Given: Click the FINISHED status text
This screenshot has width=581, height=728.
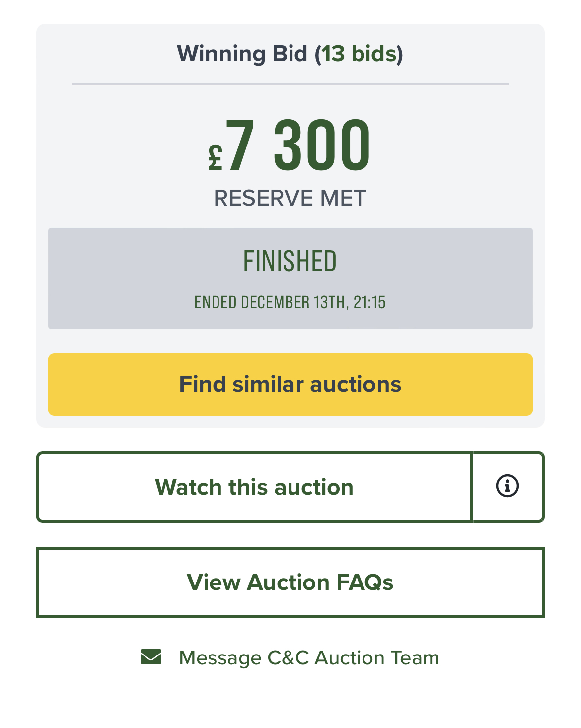Looking at the screenshot, I should [290, 261].
